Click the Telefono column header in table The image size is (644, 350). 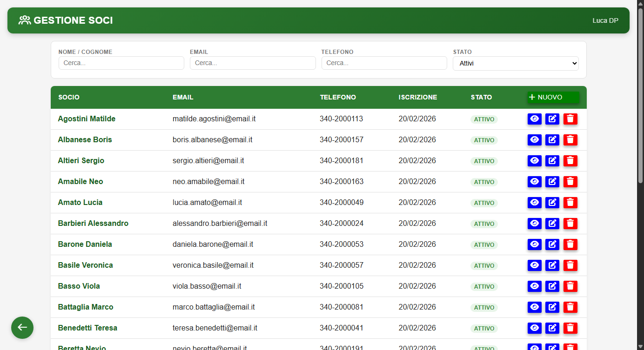(x=338, y=97)
